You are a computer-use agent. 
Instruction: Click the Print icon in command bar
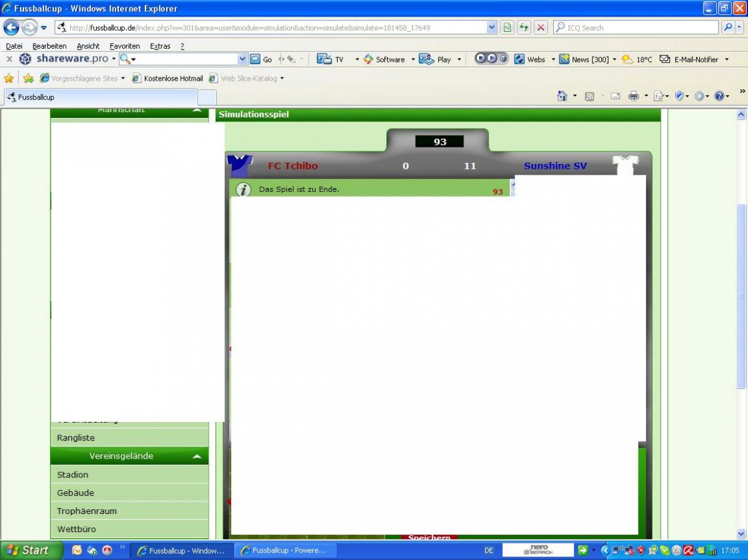pyautogui.click(x=633, y=97)
